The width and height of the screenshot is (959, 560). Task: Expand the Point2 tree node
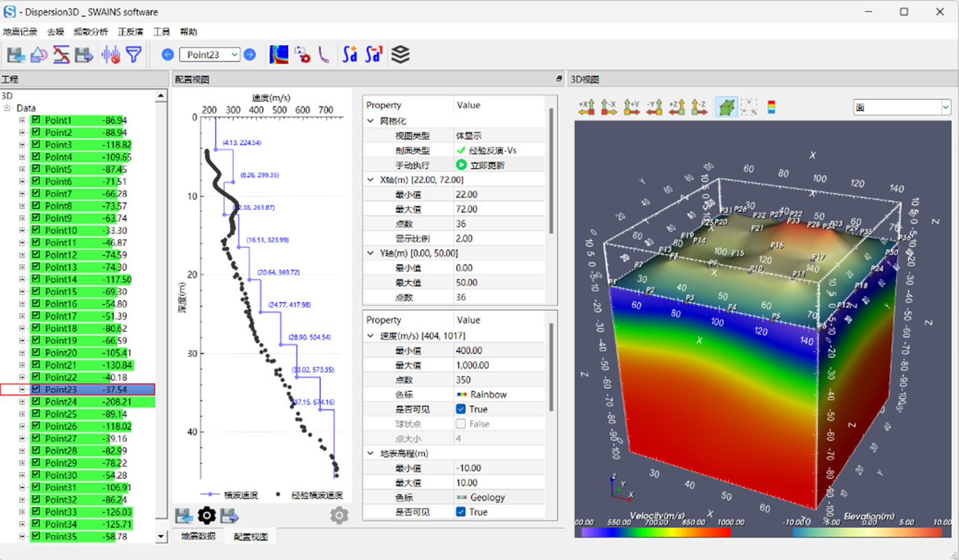pyautogui.click(x=22, y=132)
